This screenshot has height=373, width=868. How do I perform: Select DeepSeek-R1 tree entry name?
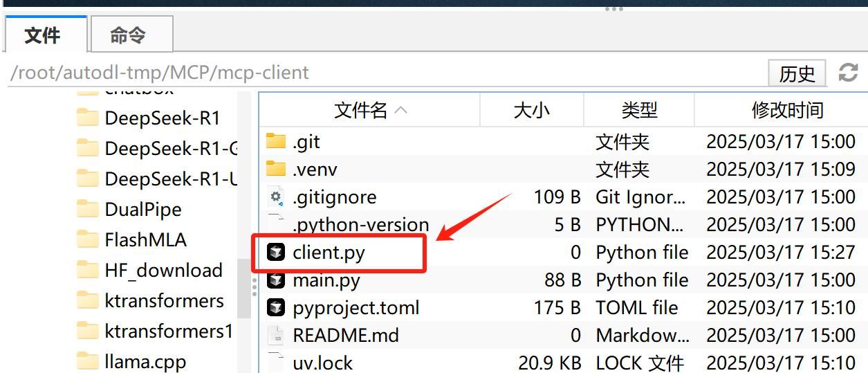click(163, 118)
